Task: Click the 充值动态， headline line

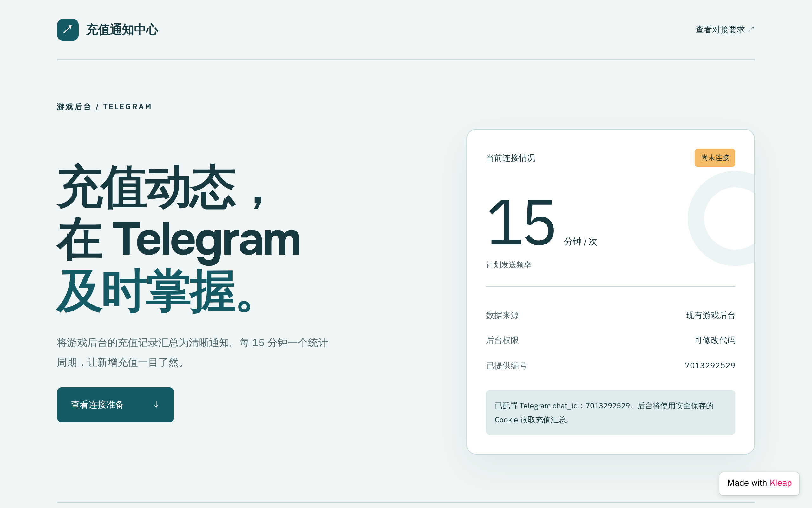Action: pyautogui.click(x=160, y=187)
